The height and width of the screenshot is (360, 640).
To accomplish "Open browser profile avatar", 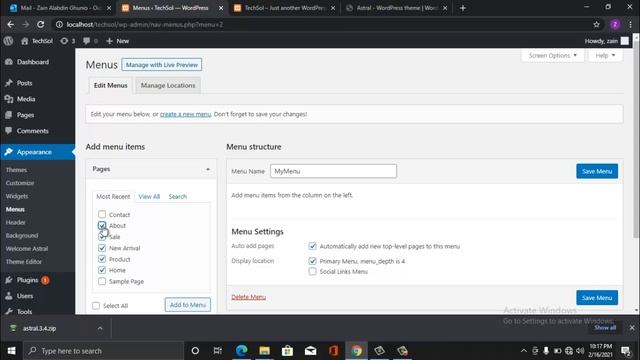I will (615, 24).
